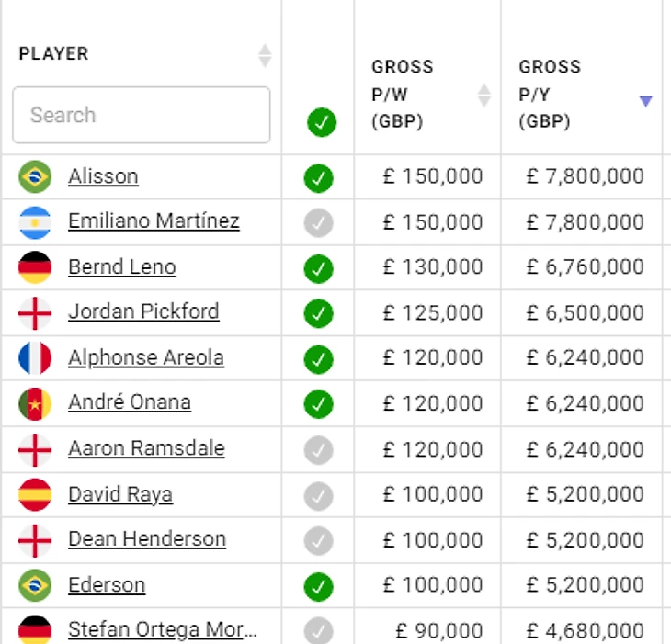Click the Spain flag next to David Raya
The width and height of the screenshot is (671, 644).
35,495
